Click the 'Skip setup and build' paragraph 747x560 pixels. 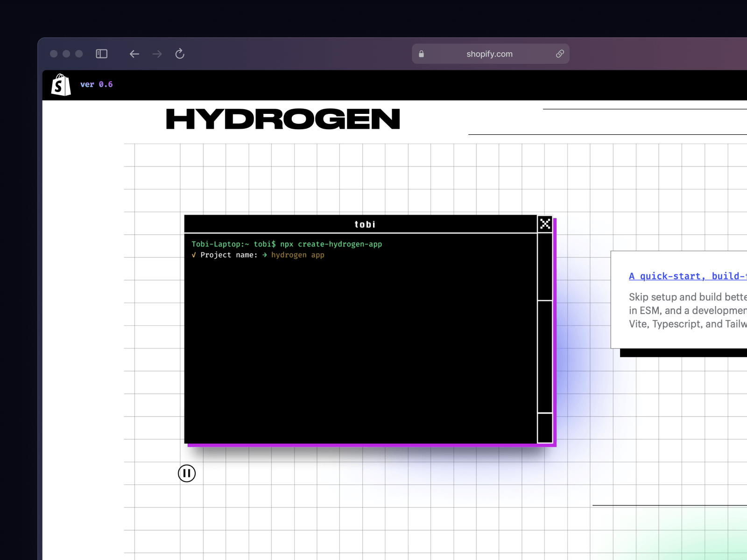(x=688, y=310)
